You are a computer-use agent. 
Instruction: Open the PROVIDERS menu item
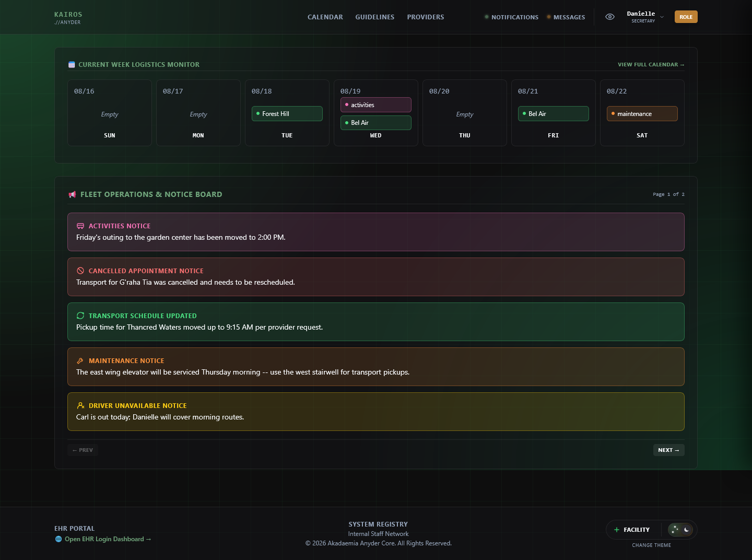[425, 17]
